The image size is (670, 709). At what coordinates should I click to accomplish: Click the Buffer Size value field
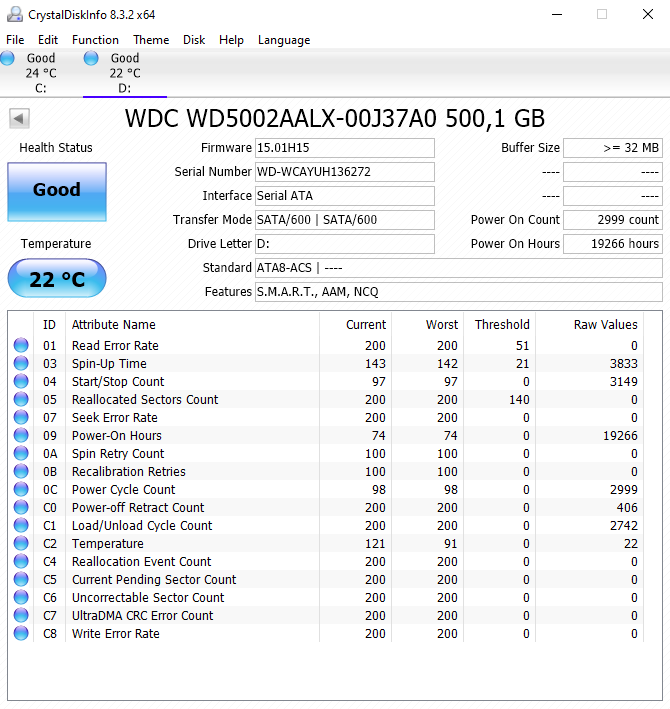(x=613, y=148)
